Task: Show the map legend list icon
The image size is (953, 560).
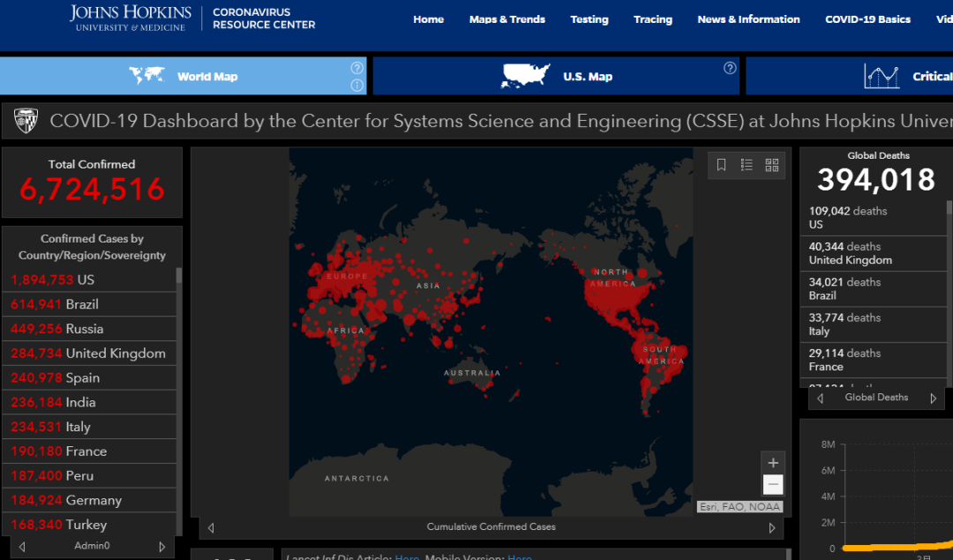Action: [x=747, y=165]
